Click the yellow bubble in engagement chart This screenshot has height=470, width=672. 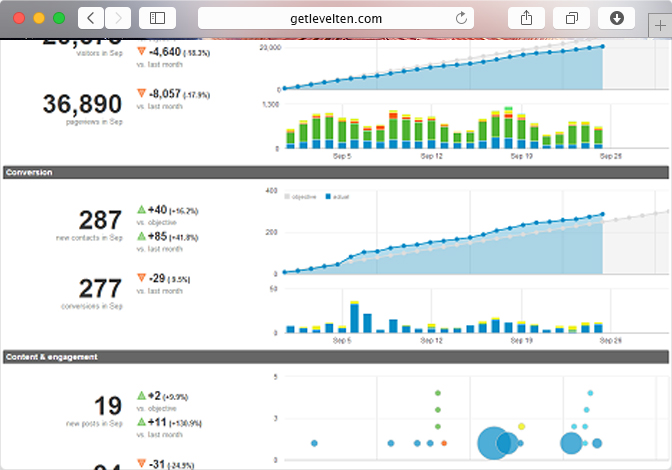[522, 426]
